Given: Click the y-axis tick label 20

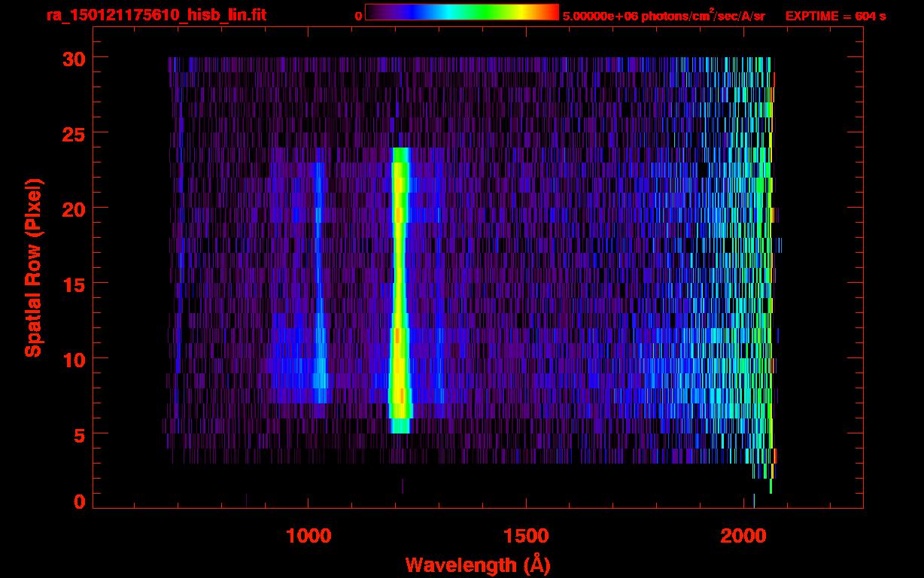Looking at the screenshot, I should tap(75, 208).
